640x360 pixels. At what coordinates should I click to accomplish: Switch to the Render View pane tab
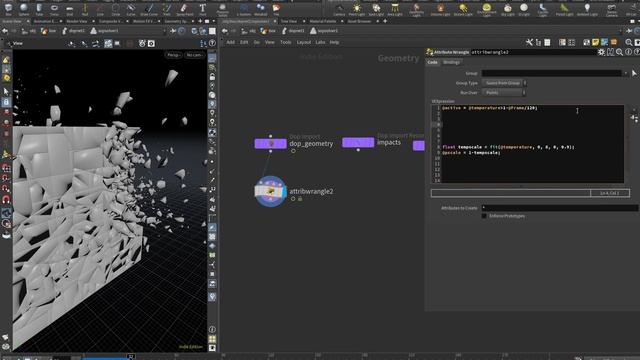(x=77, y=21)
